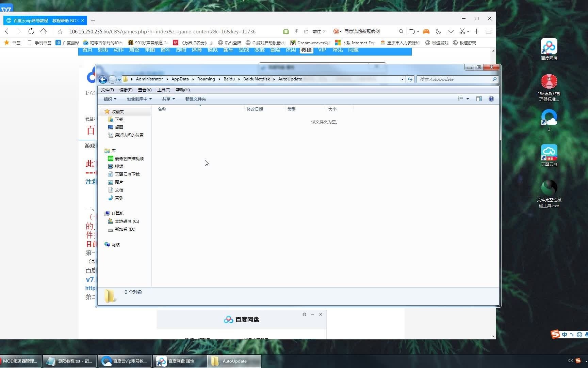Toggle browser night mode moon icon
Viewport: 588px width, 368px height.
pos(438,31)
